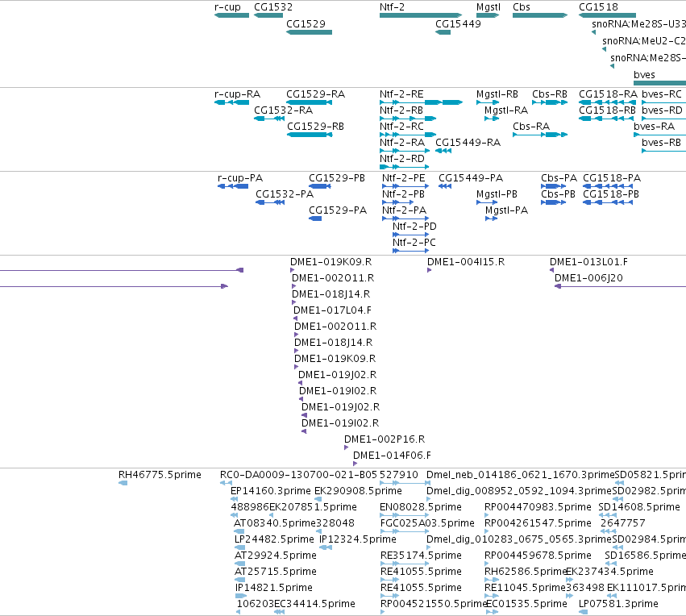Click the EP14160.3prime EST label
This screenshot has width=686, height=616.
(x=270, y=491)
